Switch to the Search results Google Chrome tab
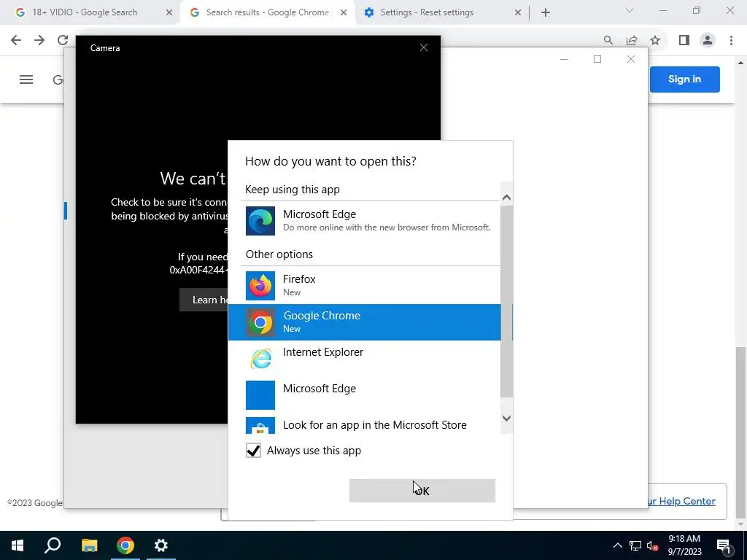747x560 pixels. tap(267, 12)
